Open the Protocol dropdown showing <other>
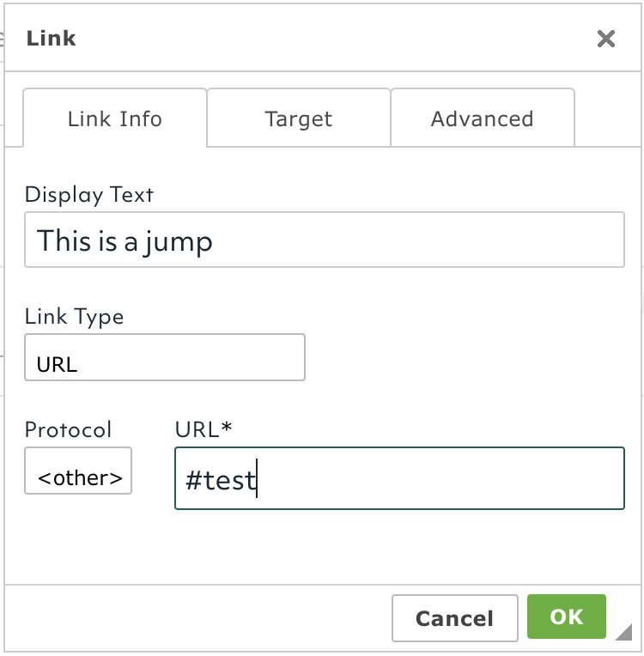Screen dimensions: 644x656 (78, 471)
